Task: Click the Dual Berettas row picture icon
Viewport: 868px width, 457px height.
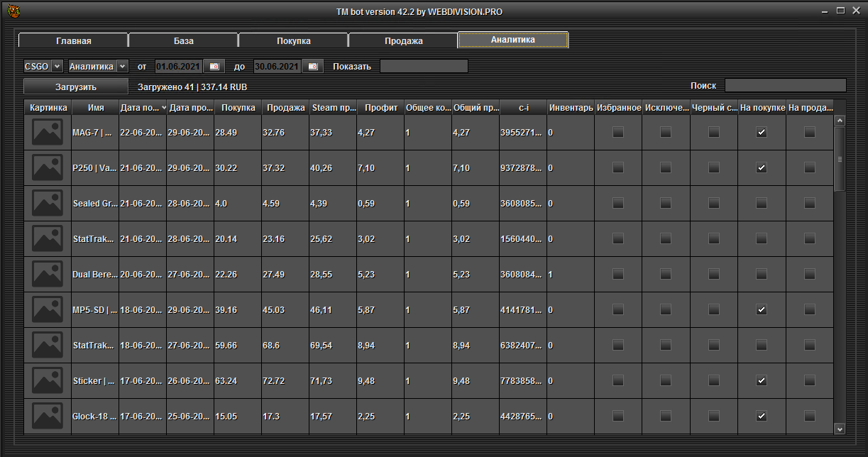Action: [x=48, y=275]
